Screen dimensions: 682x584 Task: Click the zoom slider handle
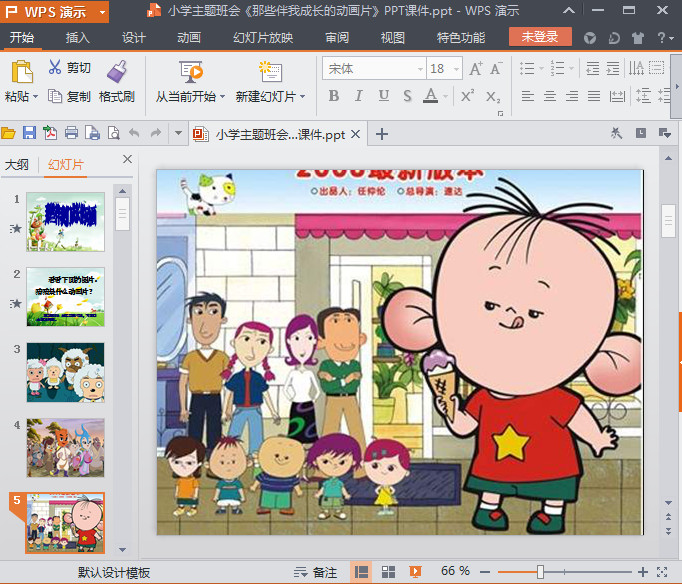click(540, 572)
